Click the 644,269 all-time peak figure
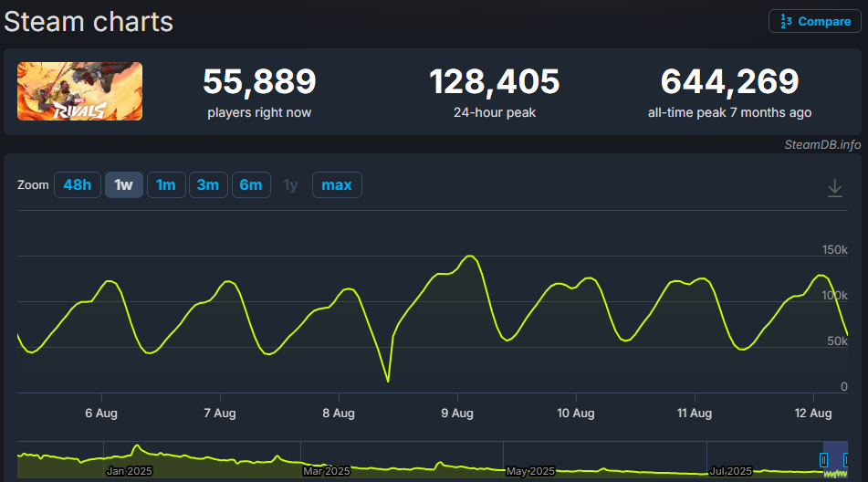Screen dimensions: 868x482 [x=729, y=81]
